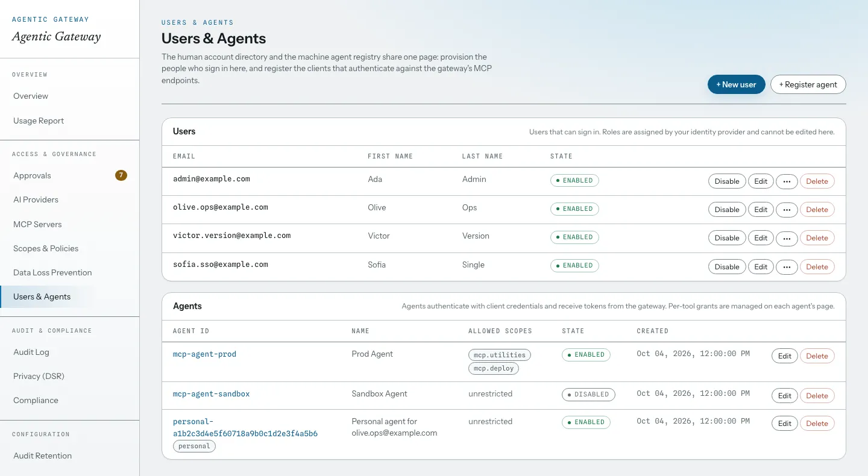Open the Compliance page
This screenshot has width=868, height=476.
[x=70, y=400]
